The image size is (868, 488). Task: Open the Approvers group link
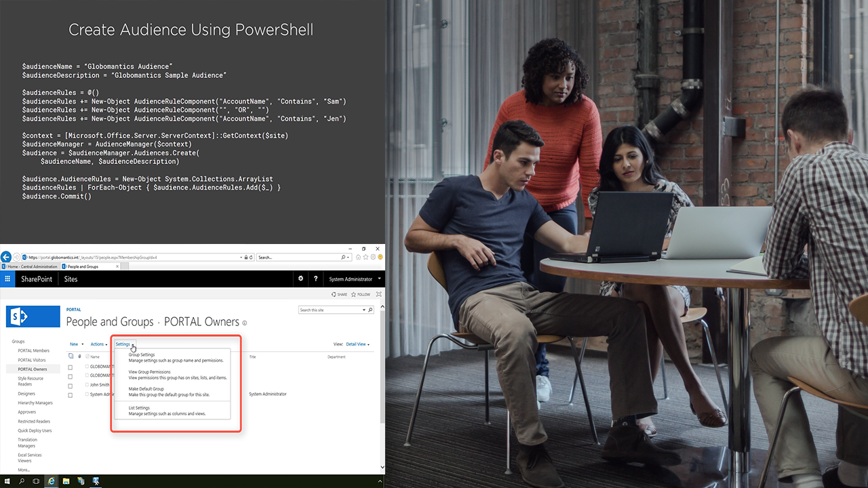coord(27,412)
